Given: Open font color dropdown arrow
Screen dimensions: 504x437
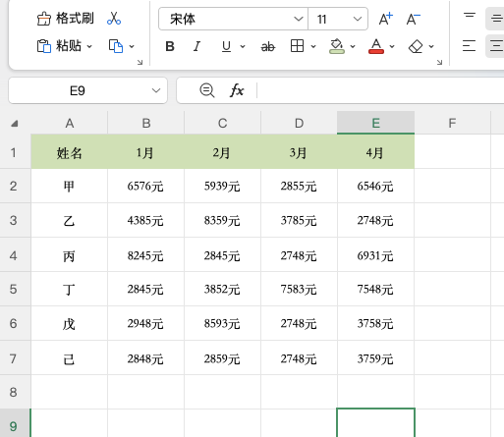Looking at the screenshot, I should [392, 46].
